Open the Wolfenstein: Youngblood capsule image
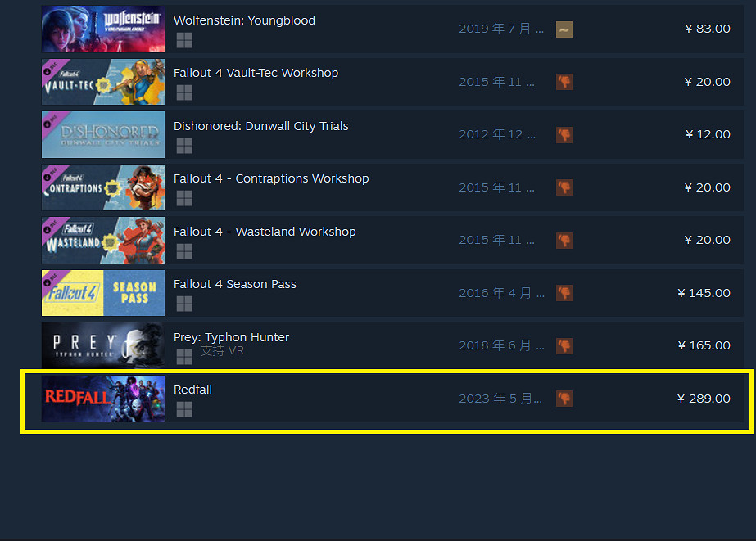Viewport: 756px width, 541px height. tap(103, 29)
